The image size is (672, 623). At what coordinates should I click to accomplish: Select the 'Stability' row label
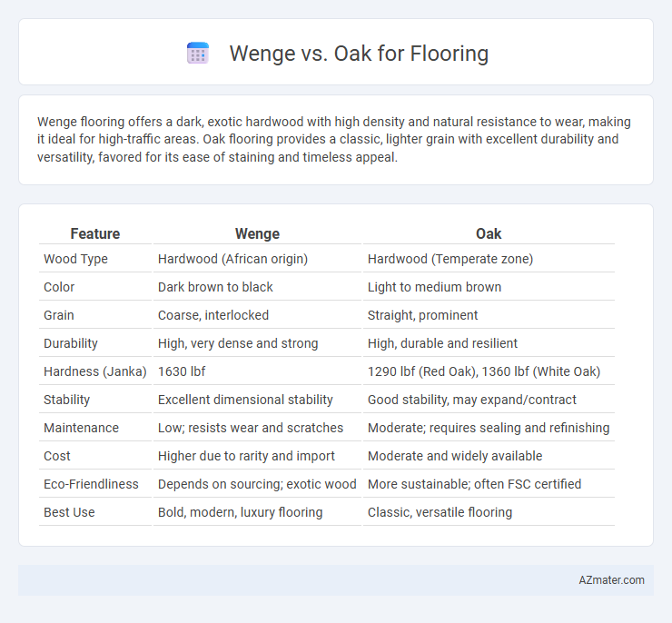click(67, 400)
